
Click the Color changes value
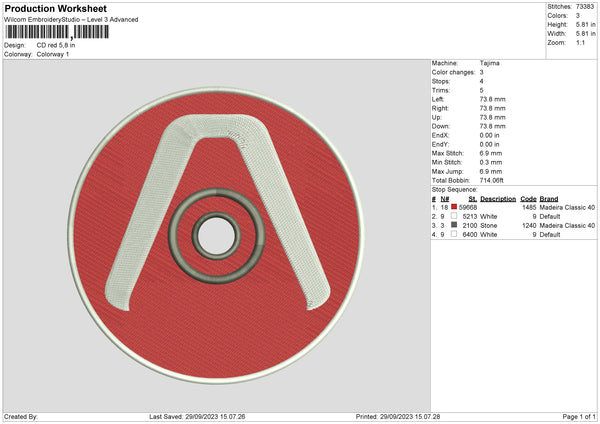(x=481, y=72)
